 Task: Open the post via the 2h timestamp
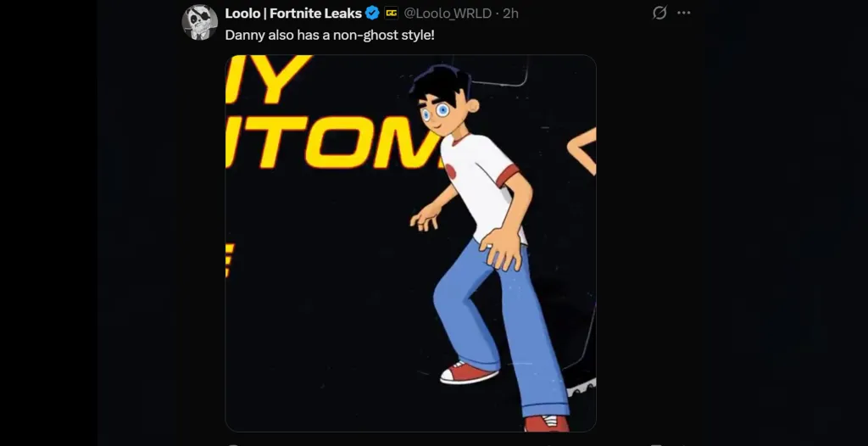[510, 14]
